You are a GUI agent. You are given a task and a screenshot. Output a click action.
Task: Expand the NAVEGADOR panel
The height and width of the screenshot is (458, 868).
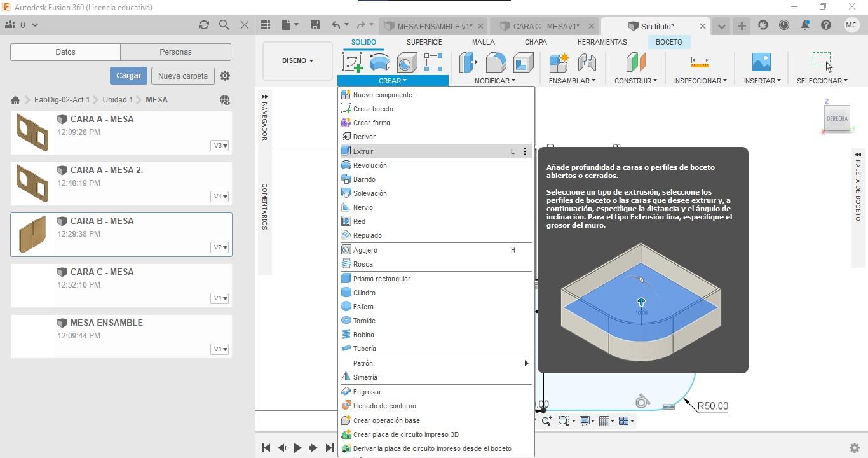click(264, 118)
